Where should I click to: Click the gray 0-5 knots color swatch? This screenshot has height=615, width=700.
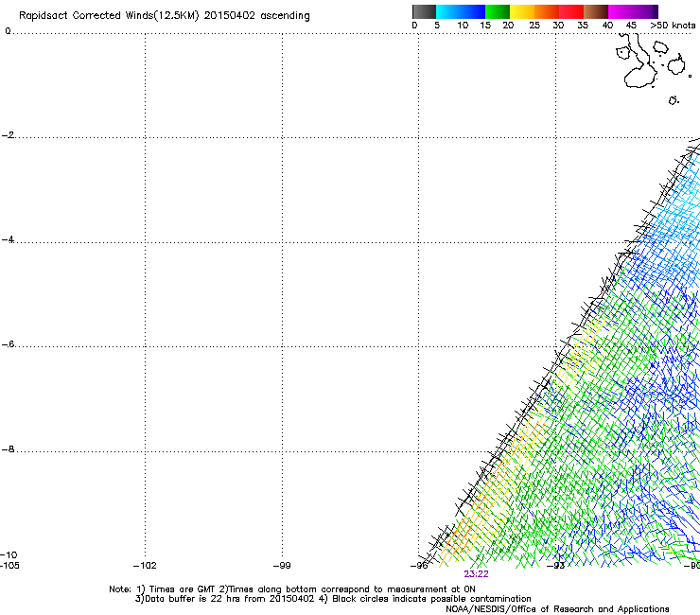(x=424, y=11)
